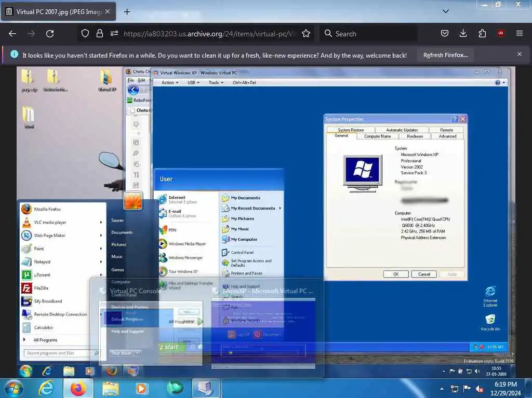Select the Virtual PC 2007.jpg tab
The height and width of the screenshot is (398, 532).
(58, 11)
